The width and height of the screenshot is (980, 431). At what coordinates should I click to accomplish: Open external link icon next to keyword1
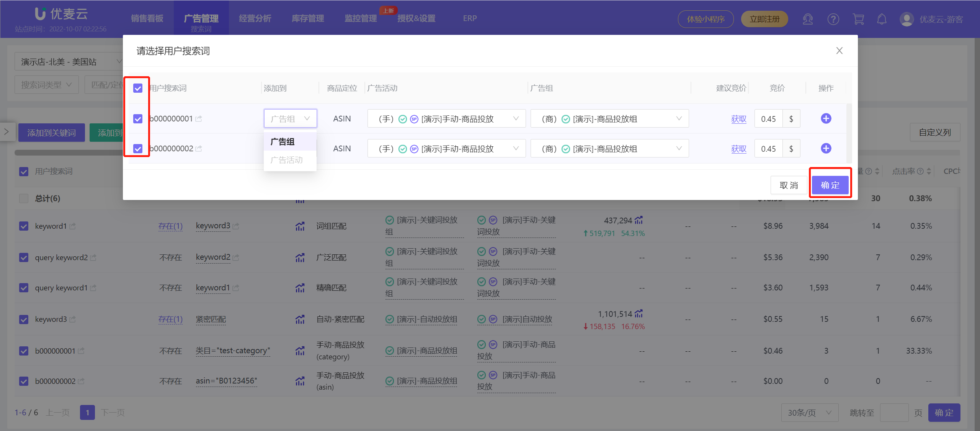tap(73, 226)
